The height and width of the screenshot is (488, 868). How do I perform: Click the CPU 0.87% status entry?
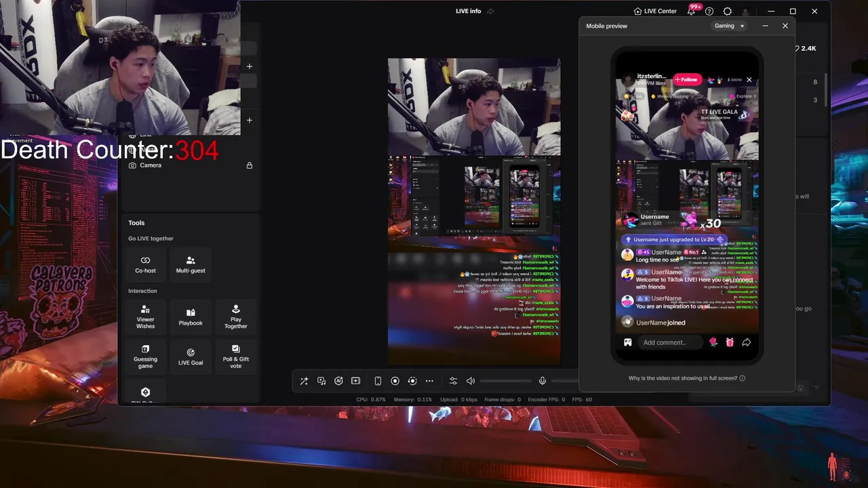point(371,400)
